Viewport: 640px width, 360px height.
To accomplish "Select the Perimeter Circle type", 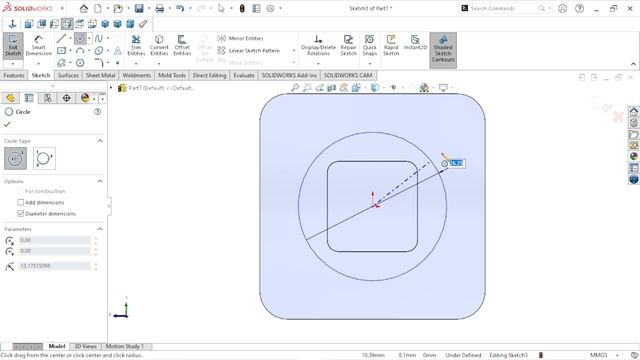I will pyautogui.click(x=44, y=158).
